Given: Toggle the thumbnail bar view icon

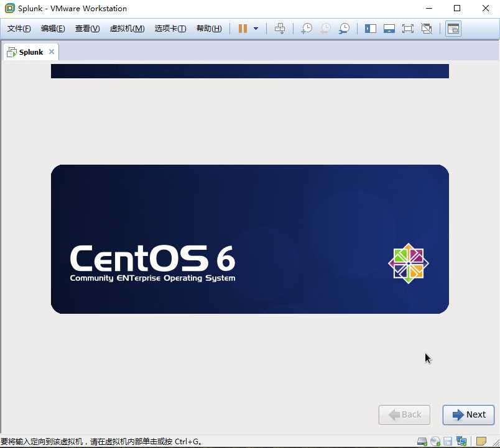Looking at the screenshot, I should click(x=389, y=29).
